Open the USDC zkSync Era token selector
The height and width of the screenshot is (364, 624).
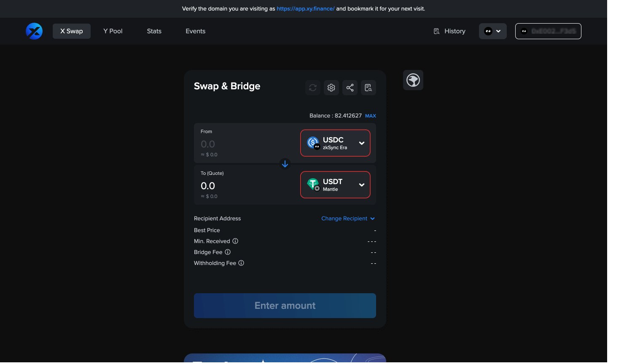(x=335, y=143)
